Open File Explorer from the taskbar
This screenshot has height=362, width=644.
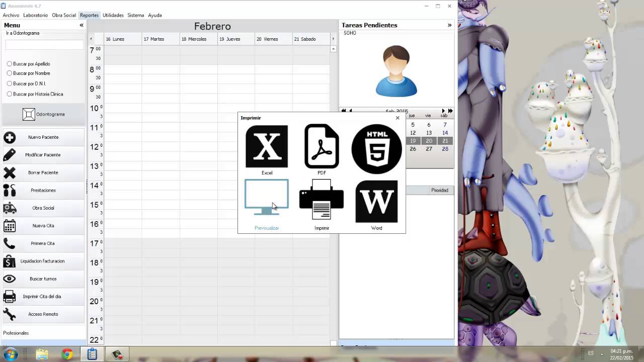point(42,354)
